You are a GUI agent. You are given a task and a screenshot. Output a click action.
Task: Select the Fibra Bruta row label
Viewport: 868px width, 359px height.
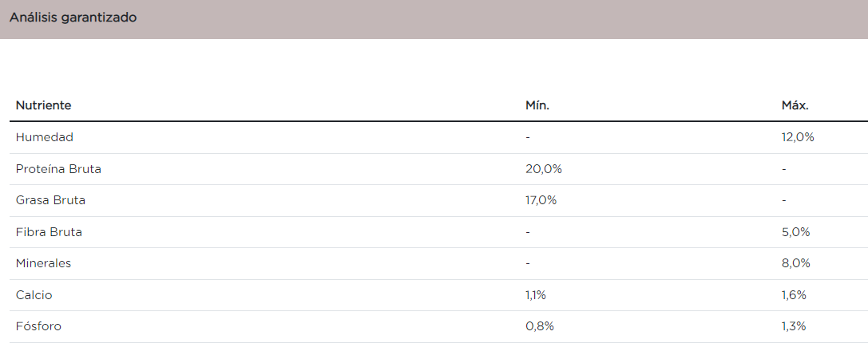49,232
